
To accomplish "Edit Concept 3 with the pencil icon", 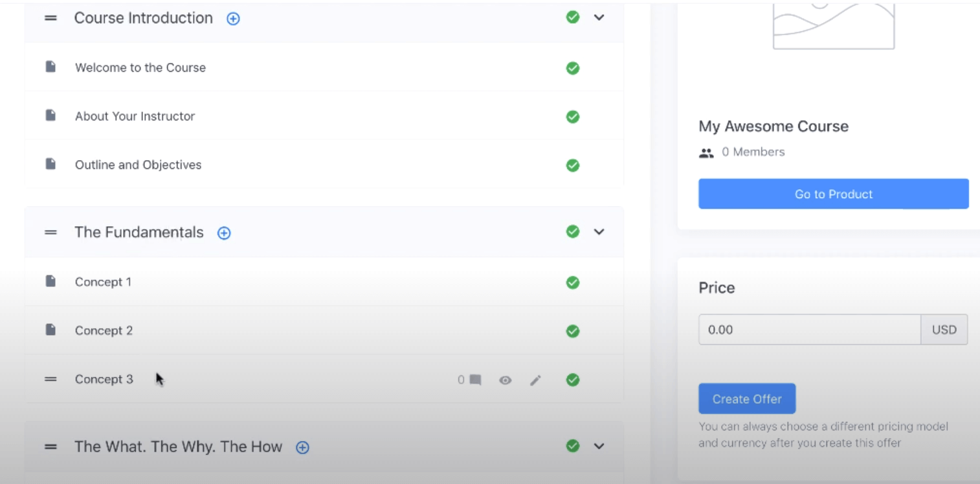I will tap(535, 380).
